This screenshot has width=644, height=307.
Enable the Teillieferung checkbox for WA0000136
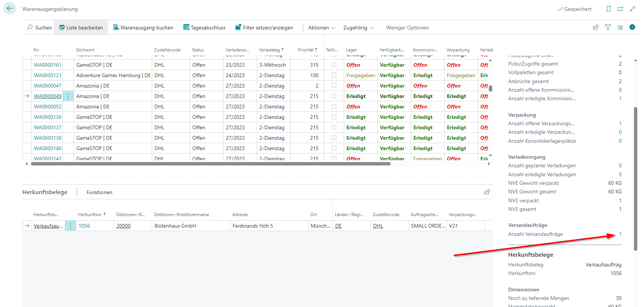coord(334,117)
